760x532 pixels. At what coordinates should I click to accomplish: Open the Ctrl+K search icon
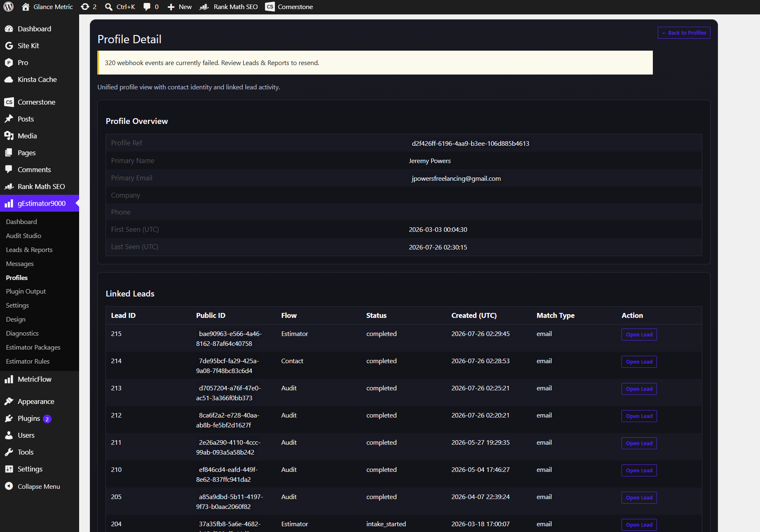click(109, 7)
